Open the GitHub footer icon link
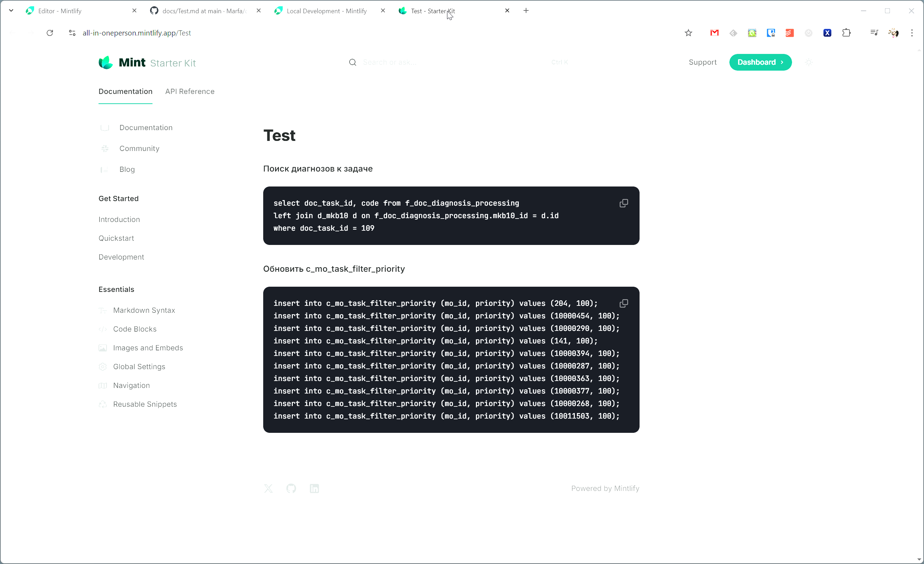 pos(291,488)
